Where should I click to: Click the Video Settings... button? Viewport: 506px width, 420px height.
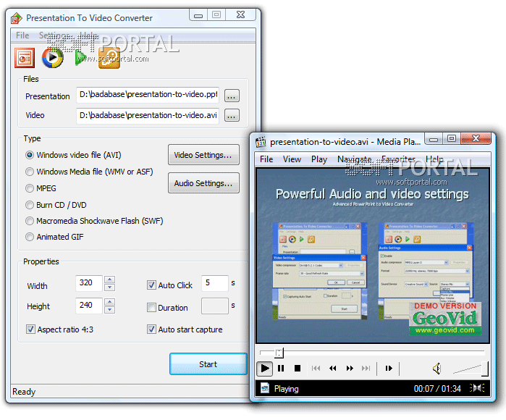pos(203,155)
